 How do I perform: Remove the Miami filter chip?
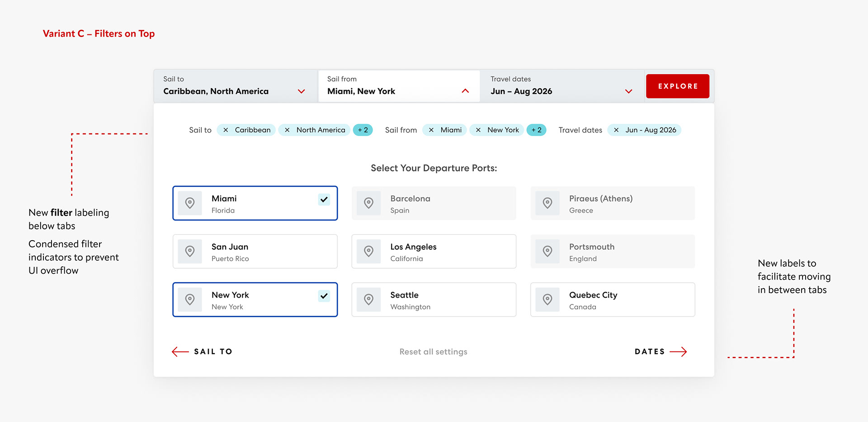point(431,130)
